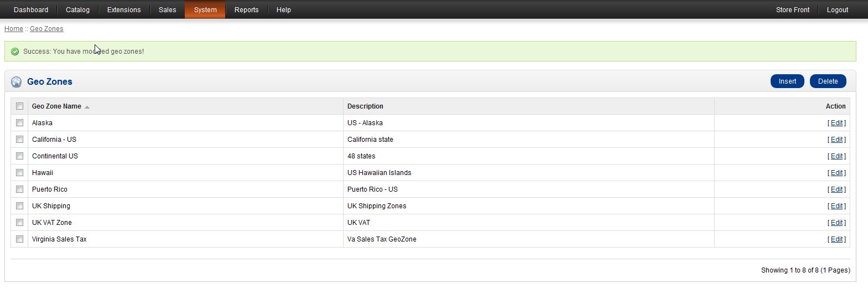Open the Store Front link
This screenshot has width=868, height=298.
[792, 10]
